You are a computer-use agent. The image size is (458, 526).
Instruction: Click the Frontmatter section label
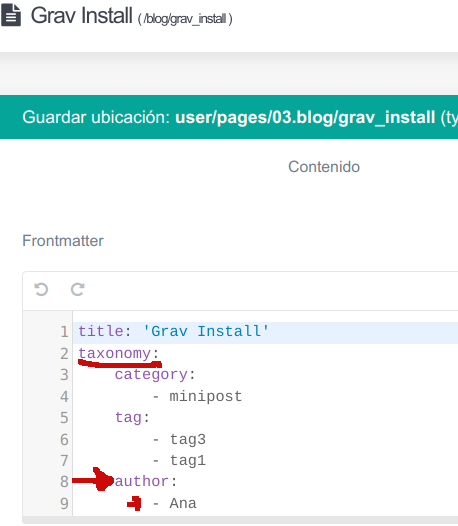pos(63,241)
